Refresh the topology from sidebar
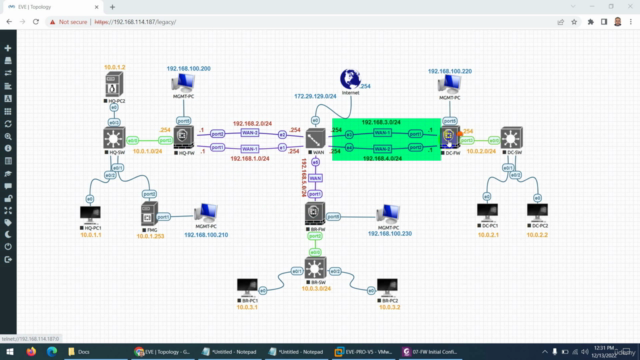The image size is (640, 360). pyautogui.click(x=8, y=124)
